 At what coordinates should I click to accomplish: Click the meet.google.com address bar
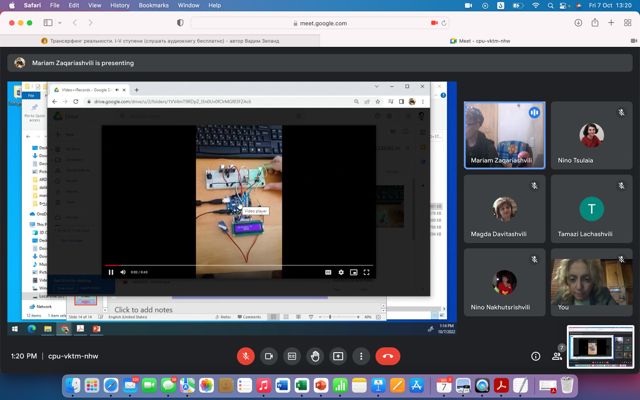tap(320, 22)
